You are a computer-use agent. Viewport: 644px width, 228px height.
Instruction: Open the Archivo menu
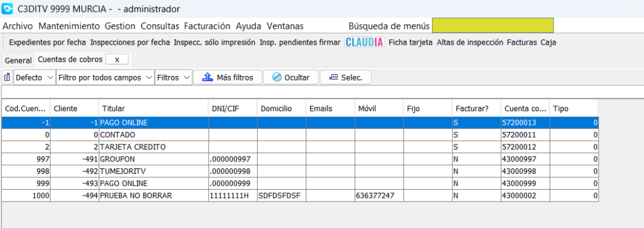pyautogui.click(x=18, y=26)
